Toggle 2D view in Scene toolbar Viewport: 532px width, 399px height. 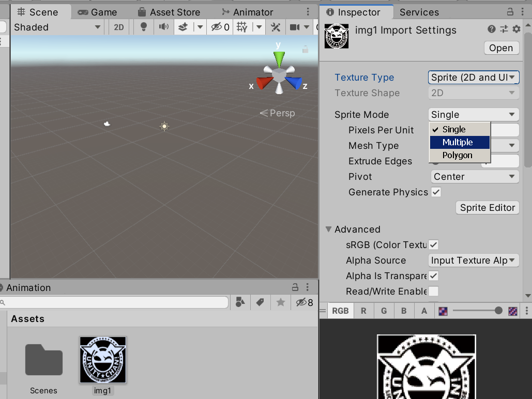pos(119,27)
